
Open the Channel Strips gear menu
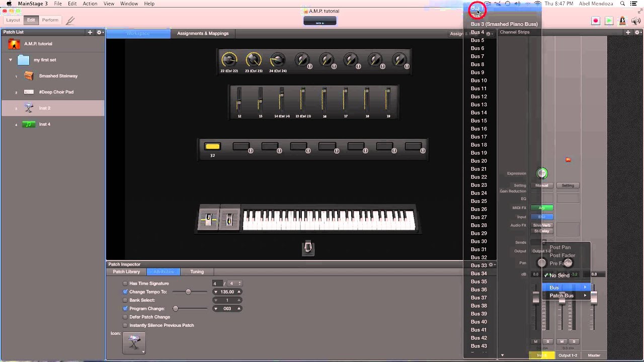[638, 32]
